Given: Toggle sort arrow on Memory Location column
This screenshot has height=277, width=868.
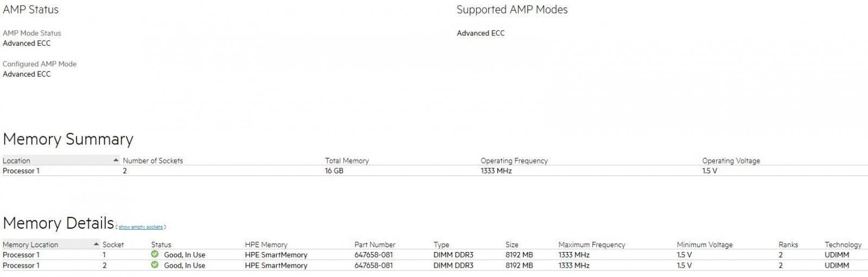Looking at the screenshot, I should [96, 244].
